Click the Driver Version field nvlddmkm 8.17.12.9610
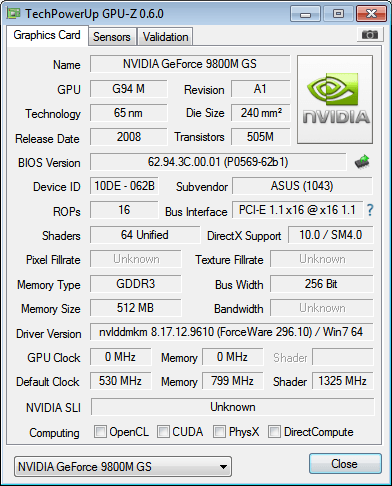Image resolution: width=392 pixels, height=486 pixels. (231, 332)
